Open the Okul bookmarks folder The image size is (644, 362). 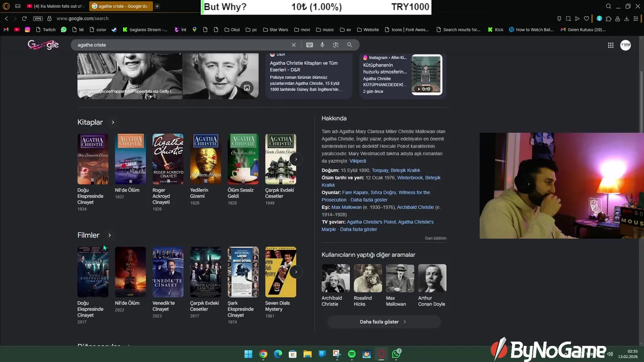232,30
